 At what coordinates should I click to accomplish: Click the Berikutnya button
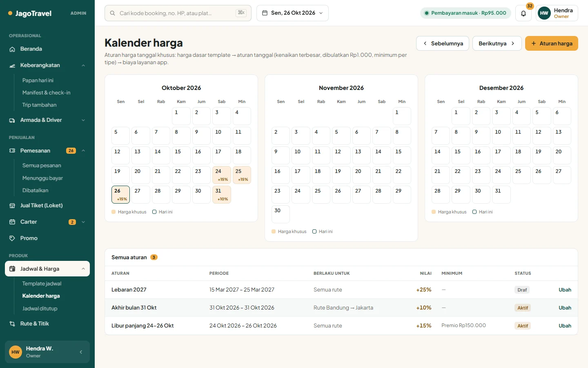[x=497, y=43]
